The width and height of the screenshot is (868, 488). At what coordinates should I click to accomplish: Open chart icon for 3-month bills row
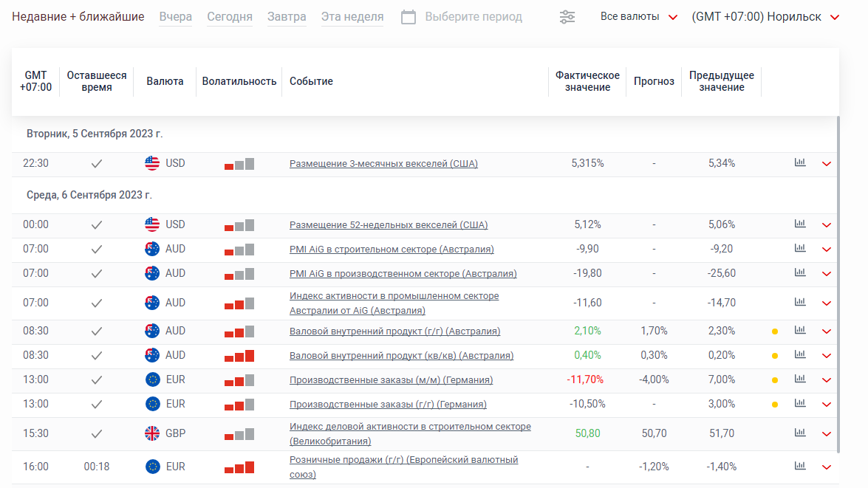800,162
